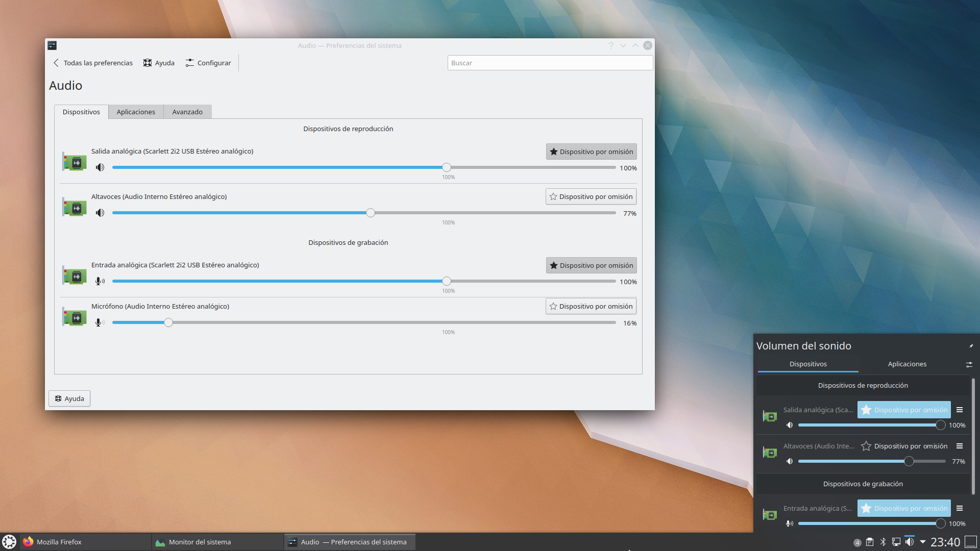Set Micrófono as default recording device
Image resolution: width=980 pixels, height=551 pixels.
(591, 306)
